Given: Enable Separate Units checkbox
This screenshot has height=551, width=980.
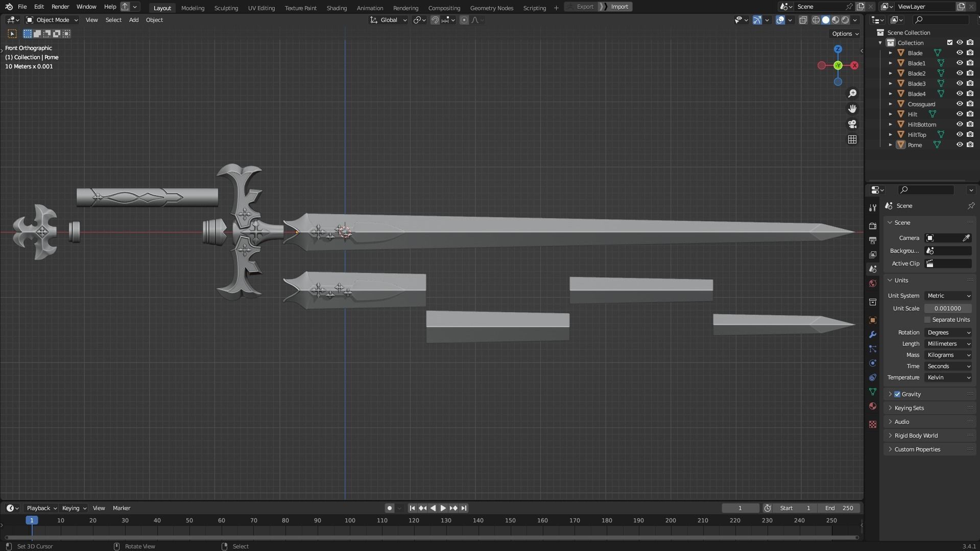Looking at the screenshot, I should 927,320.
